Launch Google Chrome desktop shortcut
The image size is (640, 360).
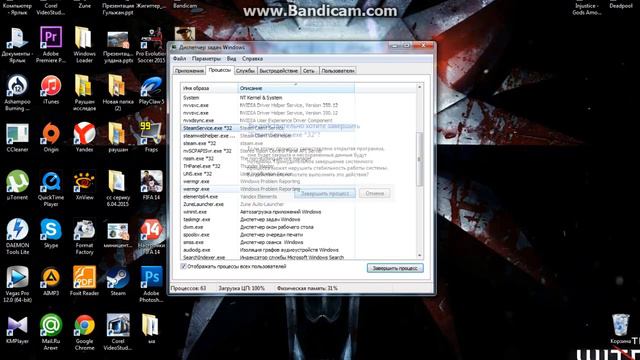click(84, 332)
